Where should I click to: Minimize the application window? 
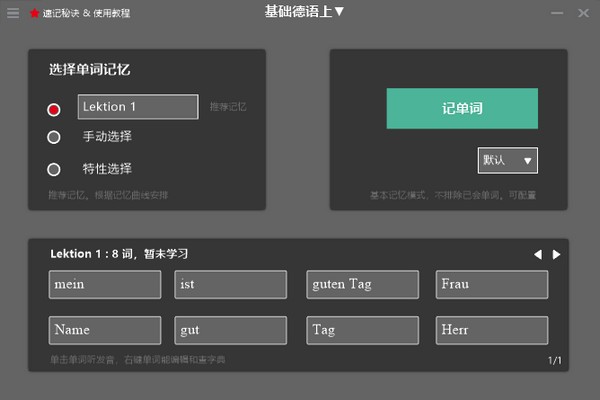[x=557, y=13]
